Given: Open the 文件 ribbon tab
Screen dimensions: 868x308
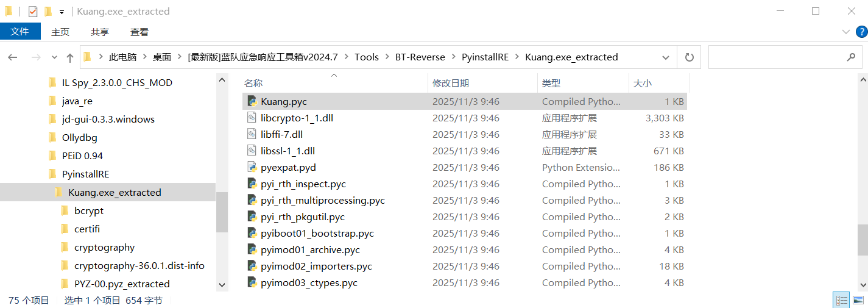Looking at the screenshot, I should (20, 32).
